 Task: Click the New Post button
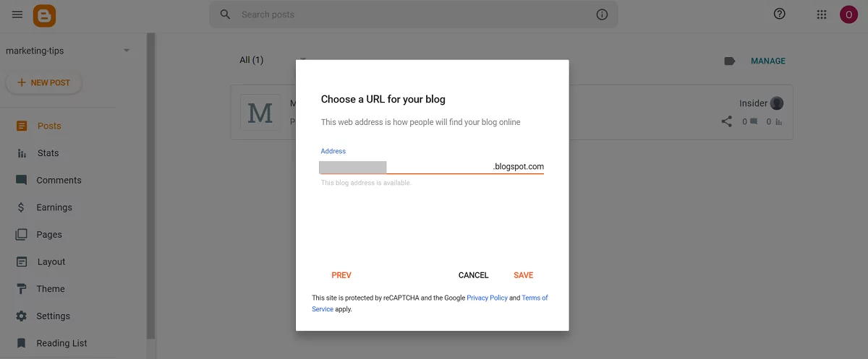click(44, 83)
